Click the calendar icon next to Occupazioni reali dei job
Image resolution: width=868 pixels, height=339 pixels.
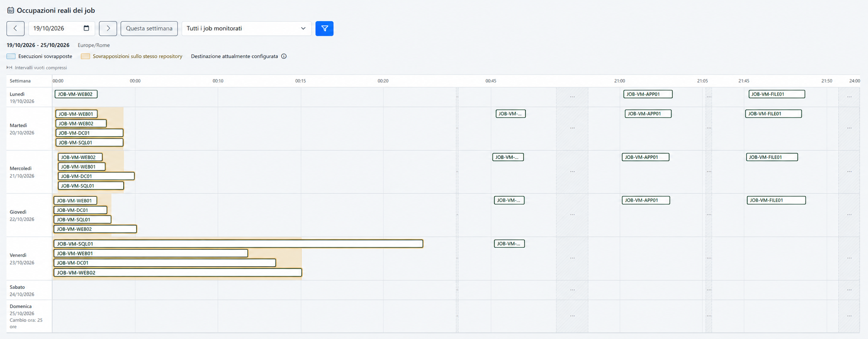click(x=10, y=10)
